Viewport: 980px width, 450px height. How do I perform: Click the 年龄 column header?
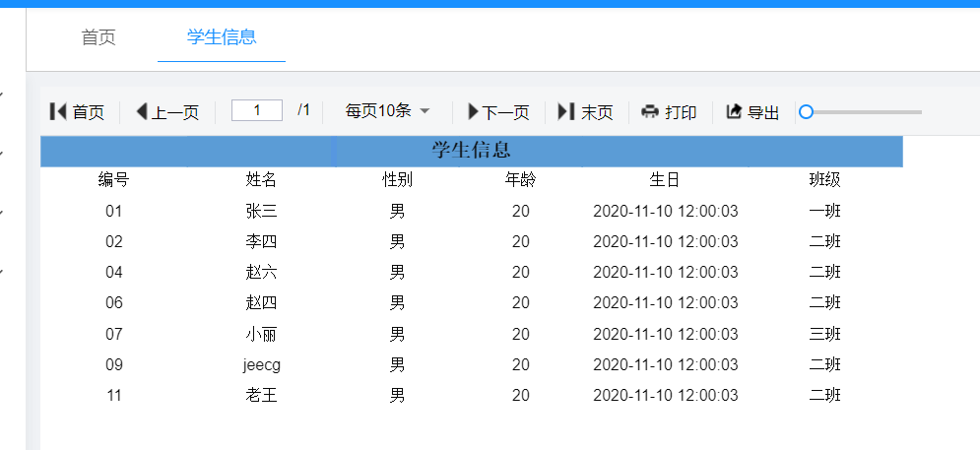point(521,180)
